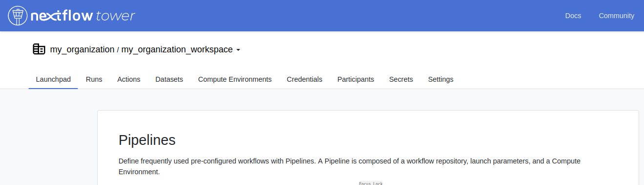Select the Launchpad tab

53,79
